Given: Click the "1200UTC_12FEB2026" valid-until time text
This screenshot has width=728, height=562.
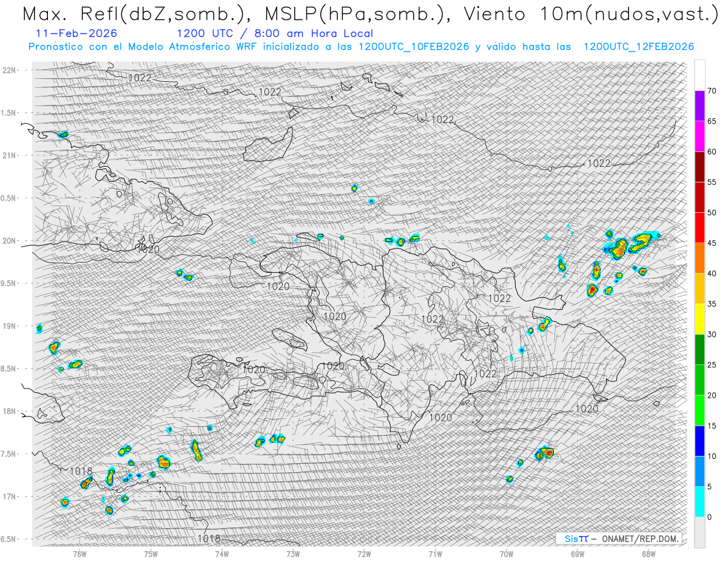Looking at the screenshot, I should pos(639,47).
